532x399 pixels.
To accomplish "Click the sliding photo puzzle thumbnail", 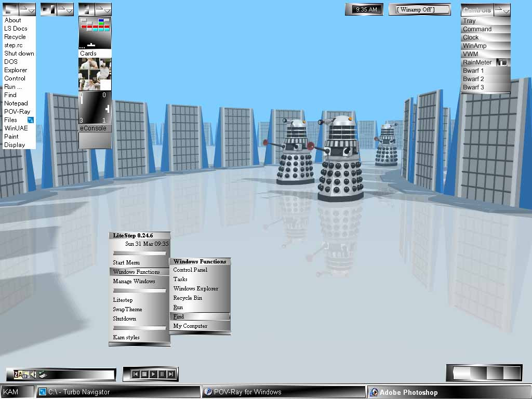I will pos(95,74).
